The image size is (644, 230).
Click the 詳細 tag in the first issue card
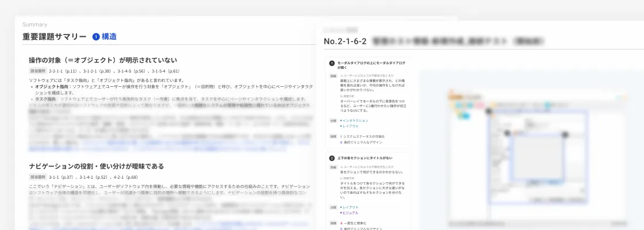[333, 76]
